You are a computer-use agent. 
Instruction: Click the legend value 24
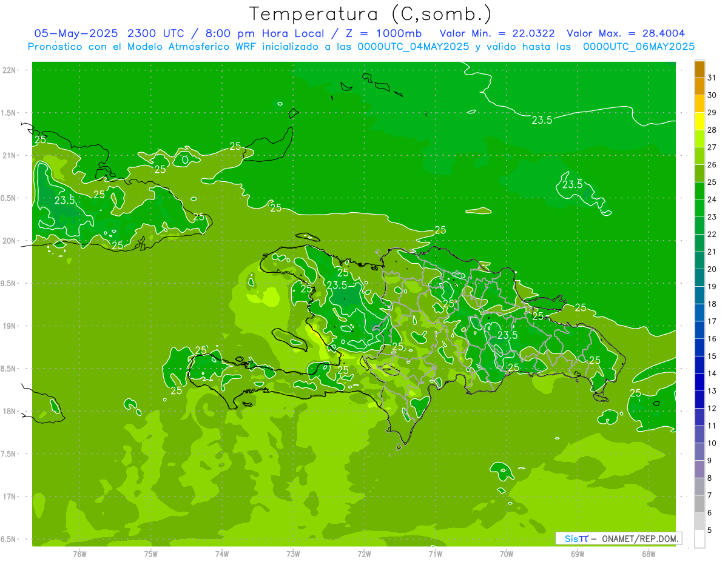coord(712,199)
